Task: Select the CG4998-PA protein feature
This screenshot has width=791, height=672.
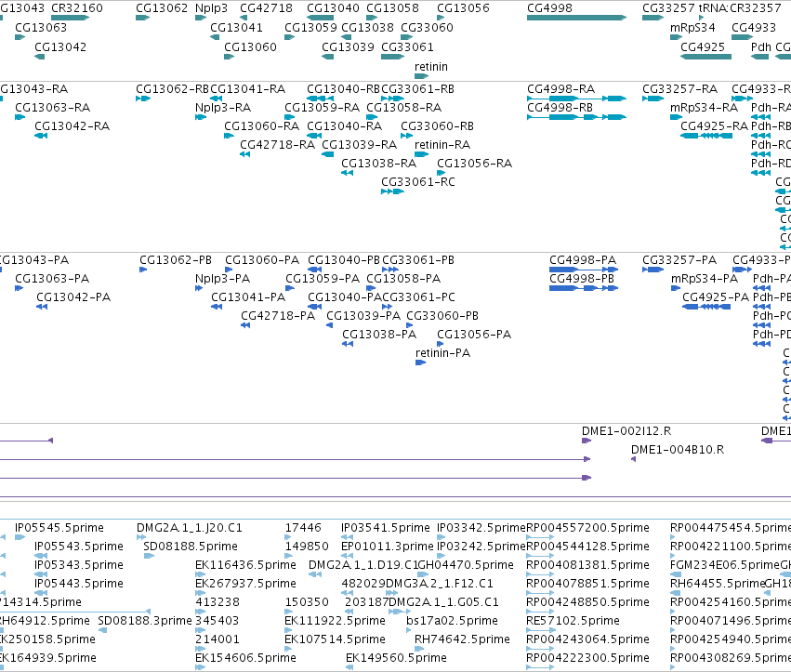Action: pyautogui.click(x=584, y=270)
